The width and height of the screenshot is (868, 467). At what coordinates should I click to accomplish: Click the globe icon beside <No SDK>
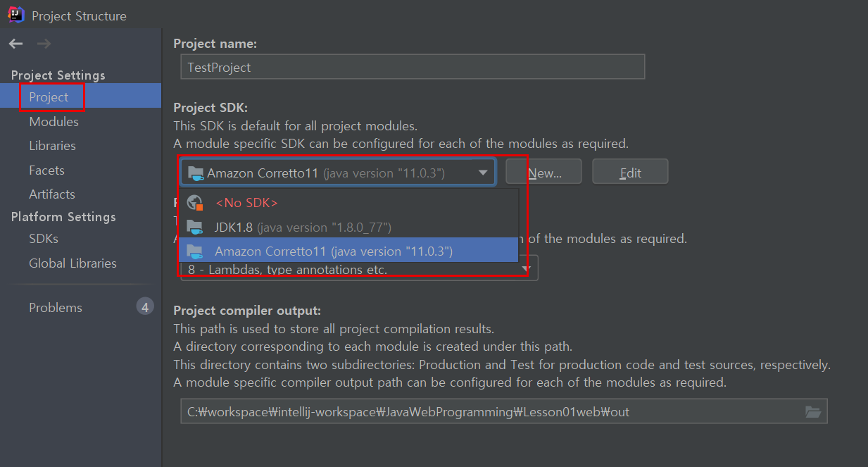(194, 202)
